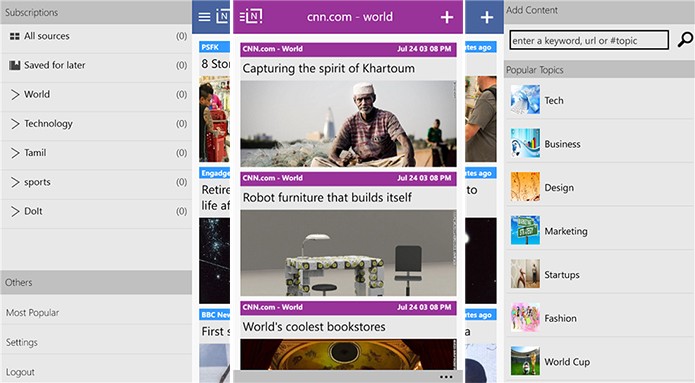Open the more options ellipsis at bottom
Screen dimensions: 695x383
446,377
